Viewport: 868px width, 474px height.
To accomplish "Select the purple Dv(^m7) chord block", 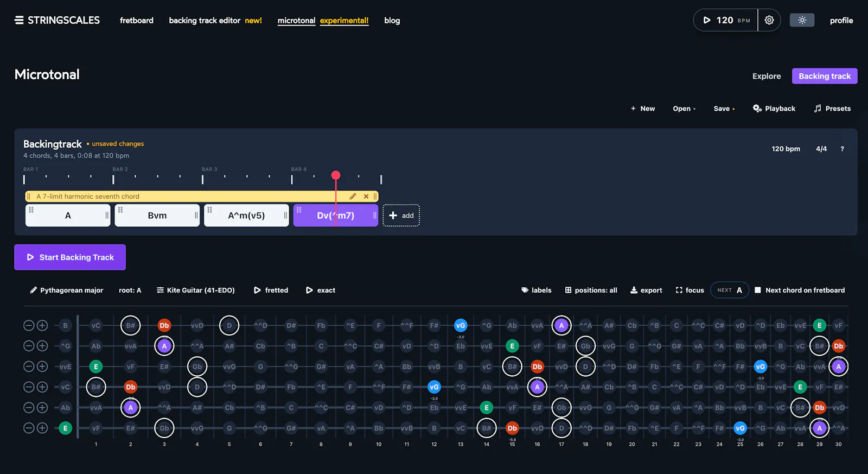I will point(336,216).
